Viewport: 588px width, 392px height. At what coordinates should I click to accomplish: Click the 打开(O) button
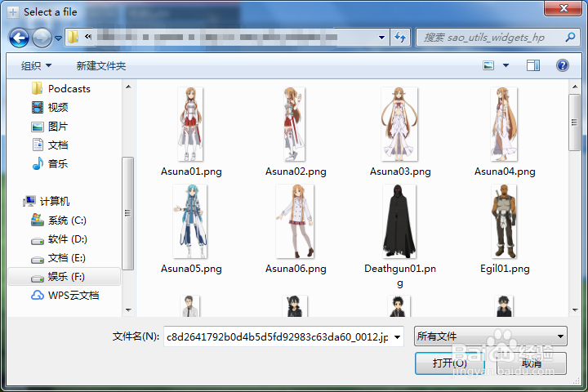click(x=450, y=363)
